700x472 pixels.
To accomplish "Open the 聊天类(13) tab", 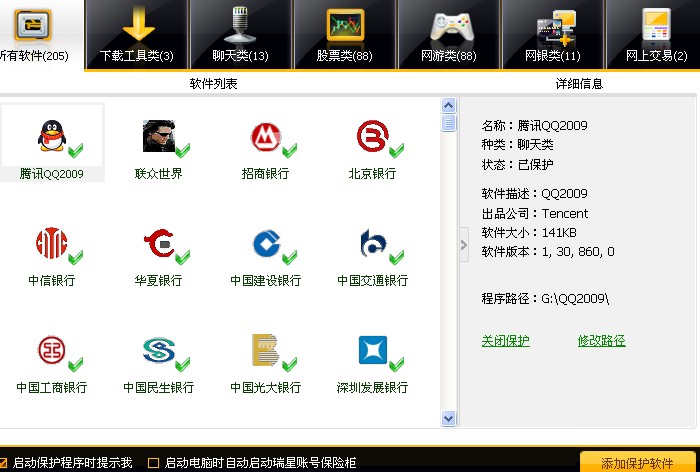I will click(241, 35).
